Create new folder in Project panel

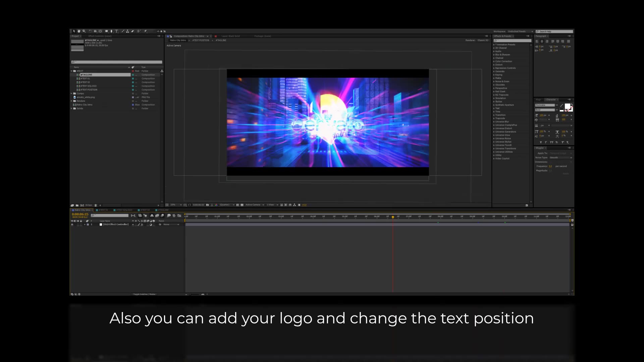77,205
